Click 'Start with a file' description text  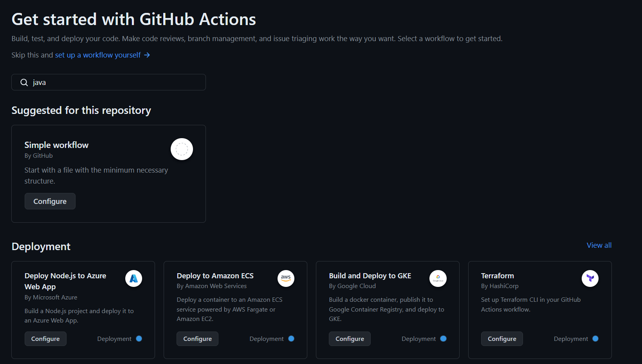(x=96, y=176)
